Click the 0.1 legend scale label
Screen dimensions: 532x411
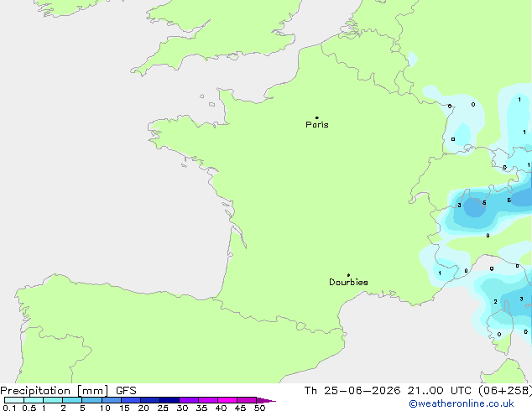click(x=9, y=408)
